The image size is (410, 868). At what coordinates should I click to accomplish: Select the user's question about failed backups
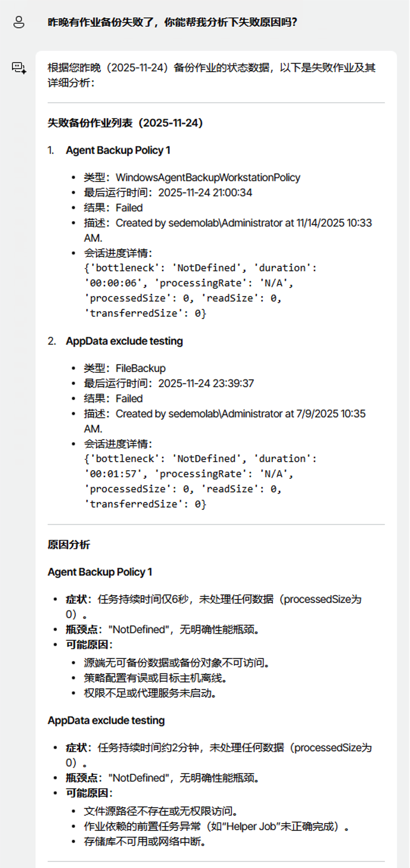point(172,22)
